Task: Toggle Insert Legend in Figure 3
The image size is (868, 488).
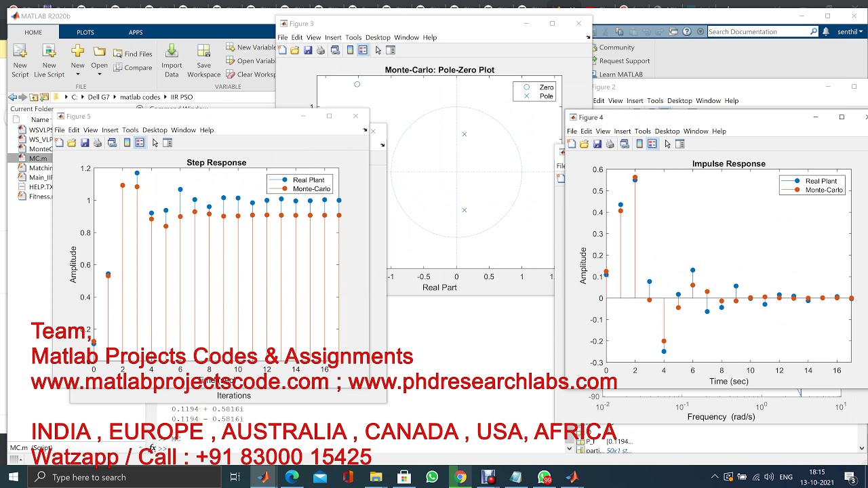Action: tap(363, 50)
